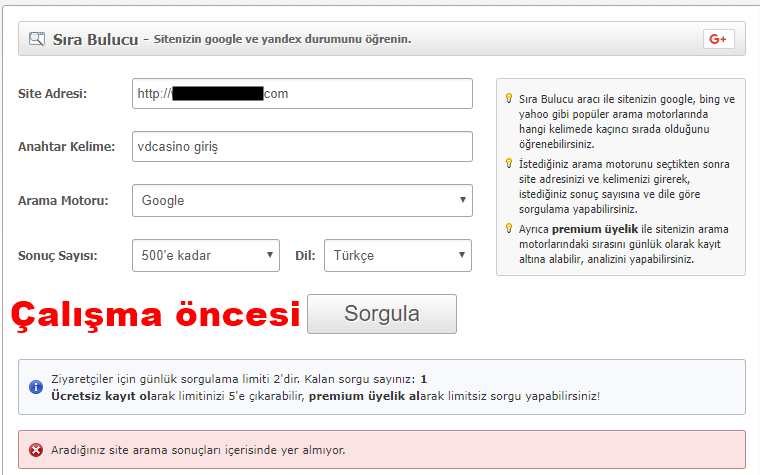Open the Arama Motoru dropdown showing Google
The image size is (760, 475).
[x=302, y=200]
